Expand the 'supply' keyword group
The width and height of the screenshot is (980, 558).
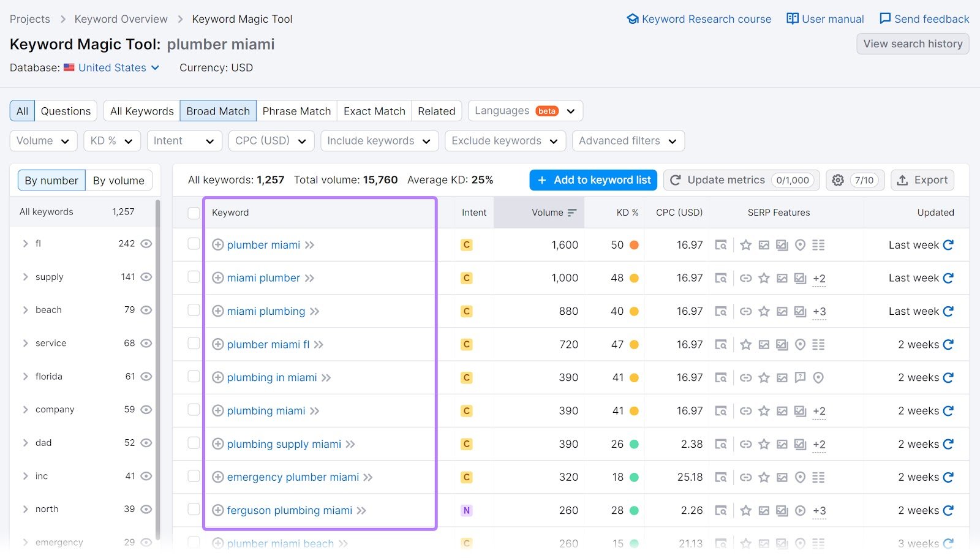[x=25, y=276]
